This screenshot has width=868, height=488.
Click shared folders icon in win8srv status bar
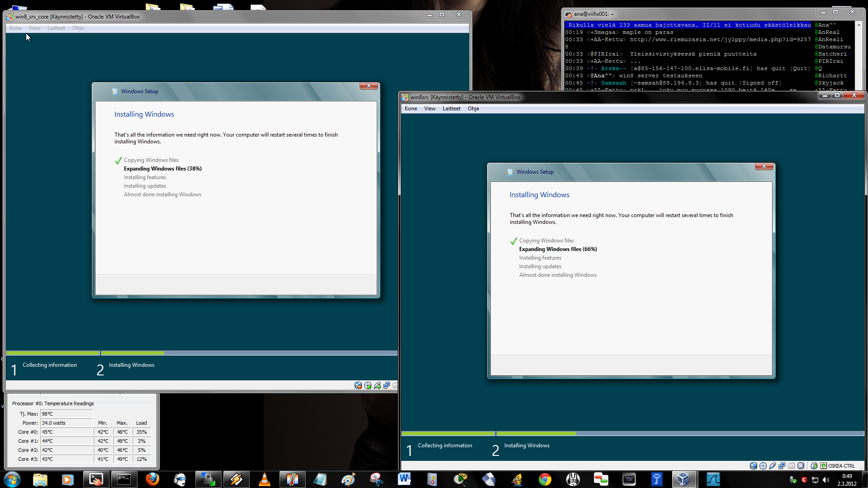pos(791,466)
